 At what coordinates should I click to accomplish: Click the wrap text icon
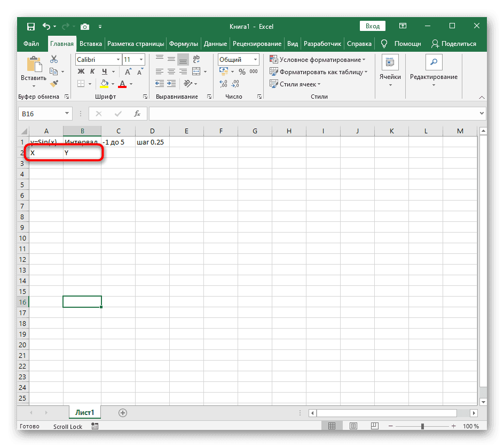tap(196, 59)
